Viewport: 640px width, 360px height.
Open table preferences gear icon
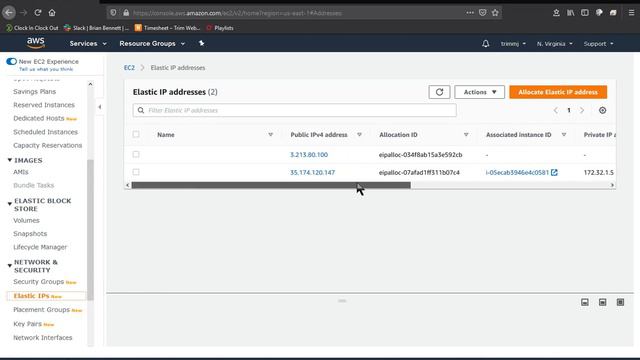[602, 110]
